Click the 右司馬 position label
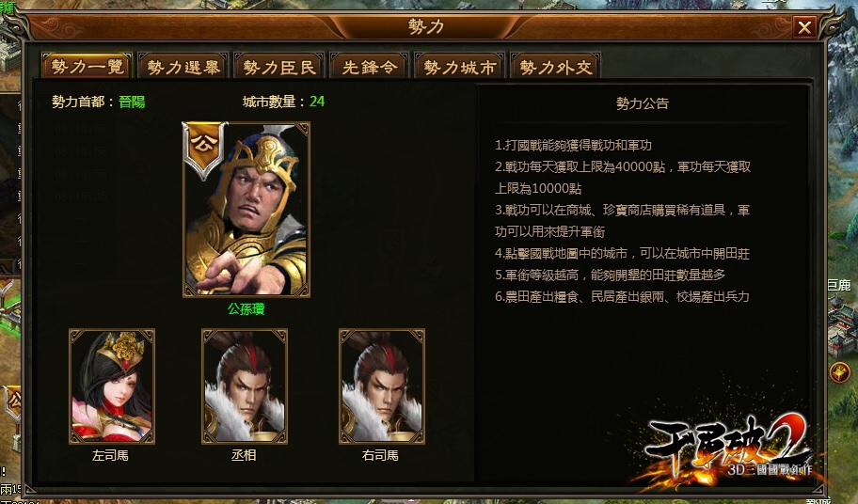The height and width of the screenshot is (504, 858). tap(380, 455)
